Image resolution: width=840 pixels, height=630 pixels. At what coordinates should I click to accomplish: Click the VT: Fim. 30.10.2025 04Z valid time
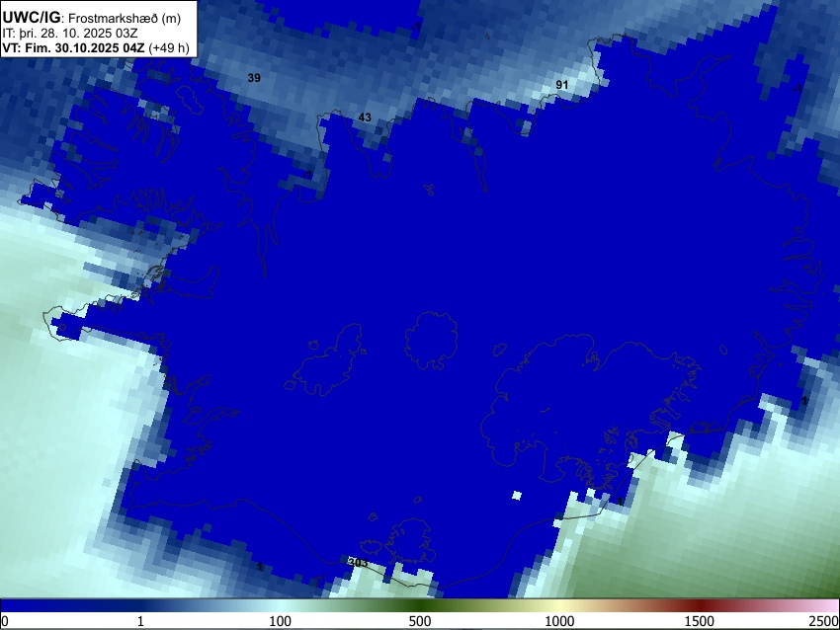[73, 47]
